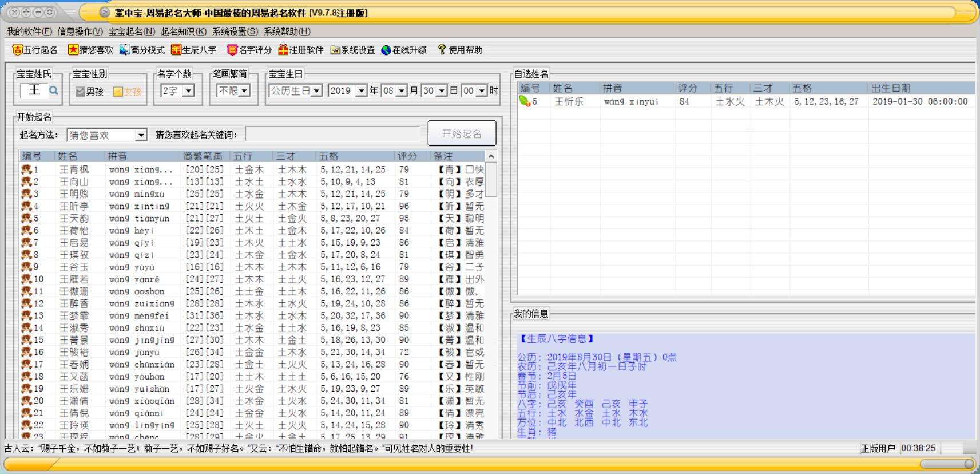Select name row 王春娴
Image resolution: width=980 pixels, height=474 pixels.
pyautogui.click(x=252, y=364)
